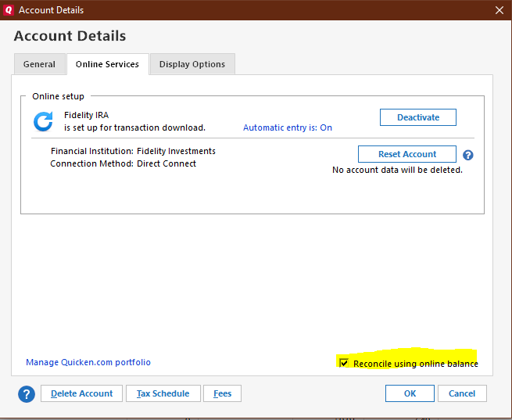The height and width of the screenshot is (420, 512).
Task: Open help icon beside Reset Account
Action: (468, 155)
